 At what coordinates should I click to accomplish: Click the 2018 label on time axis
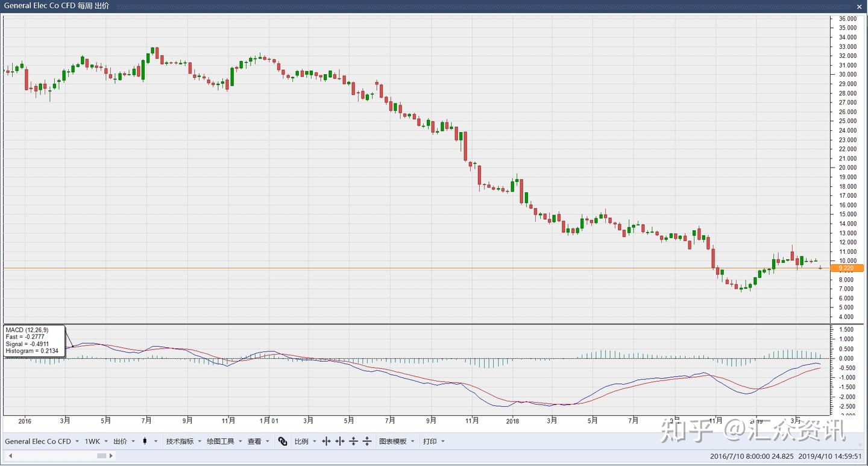(x=513, y=421)
